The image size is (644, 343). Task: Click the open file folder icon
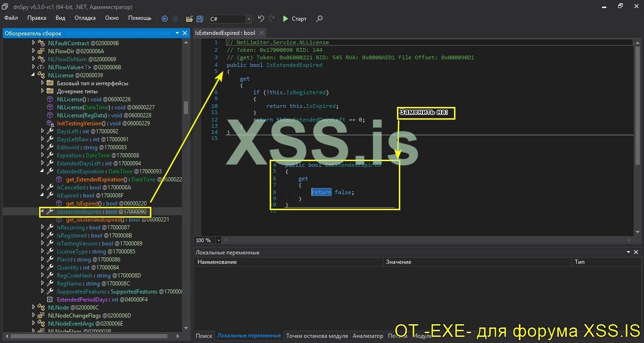click(x=189, y=19)
